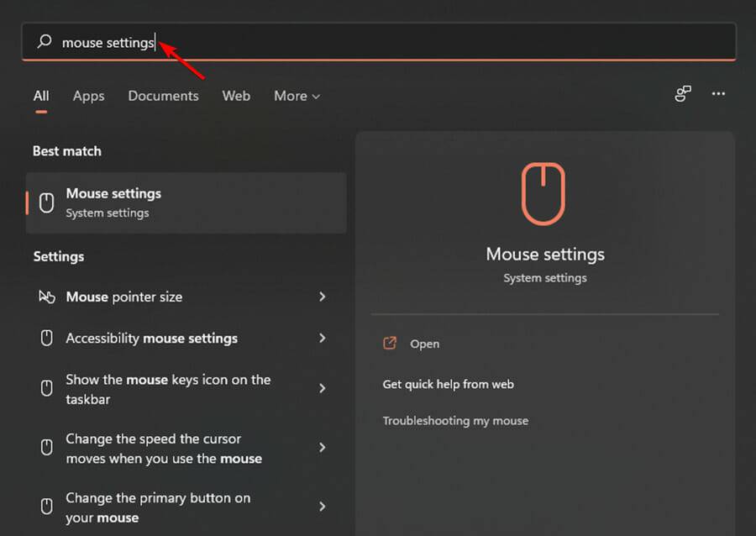Click Get quick help from web
Screen dimensions: 756x536
pyautogui.click(x=448, y=384)
